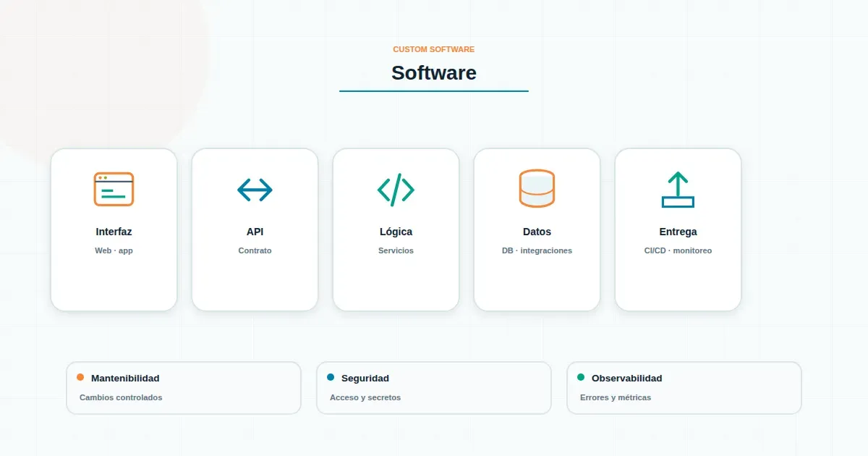The image size is (868, 456).
Task: Click the green dot beside Observabilidad
Action: click(x=581, y=377)
